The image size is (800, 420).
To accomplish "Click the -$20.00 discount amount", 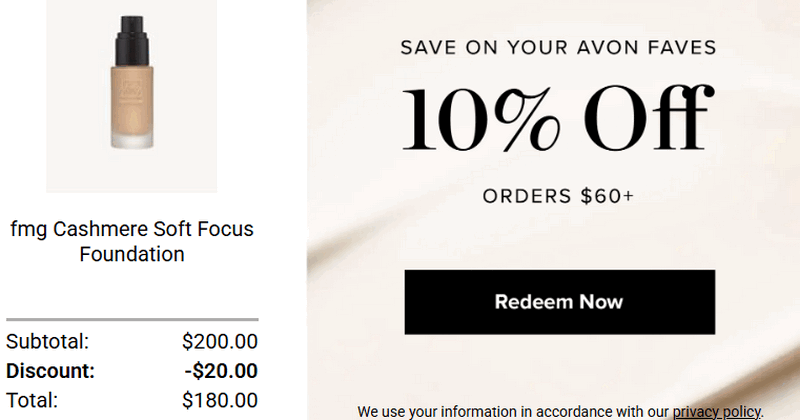I will [x=221, y=371].
